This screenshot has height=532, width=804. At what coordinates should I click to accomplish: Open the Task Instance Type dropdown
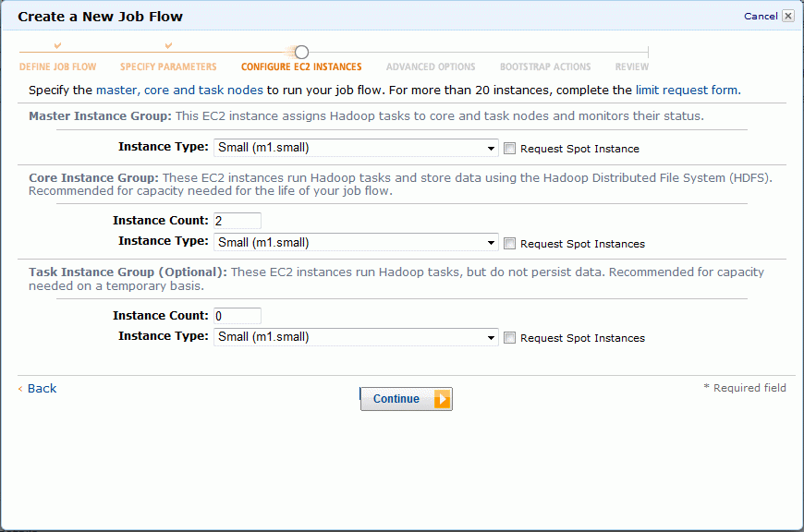point(356,337)
